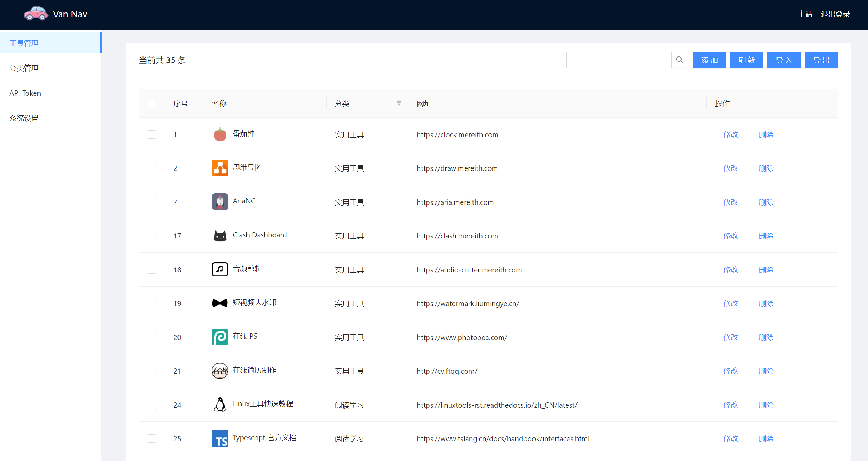This screenshot has height=461, width=868.
Task: Click the Clash Dashboard cat icon
Action: click(220, 236)
